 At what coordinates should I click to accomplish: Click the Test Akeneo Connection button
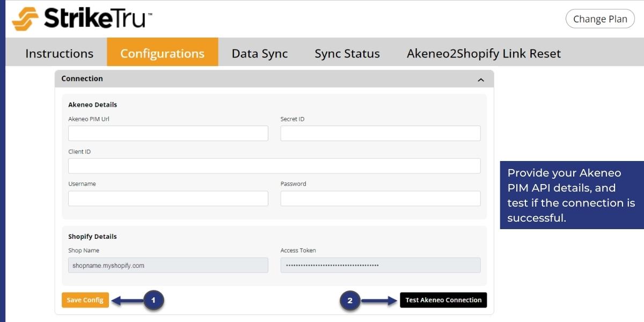click(443, 300)
